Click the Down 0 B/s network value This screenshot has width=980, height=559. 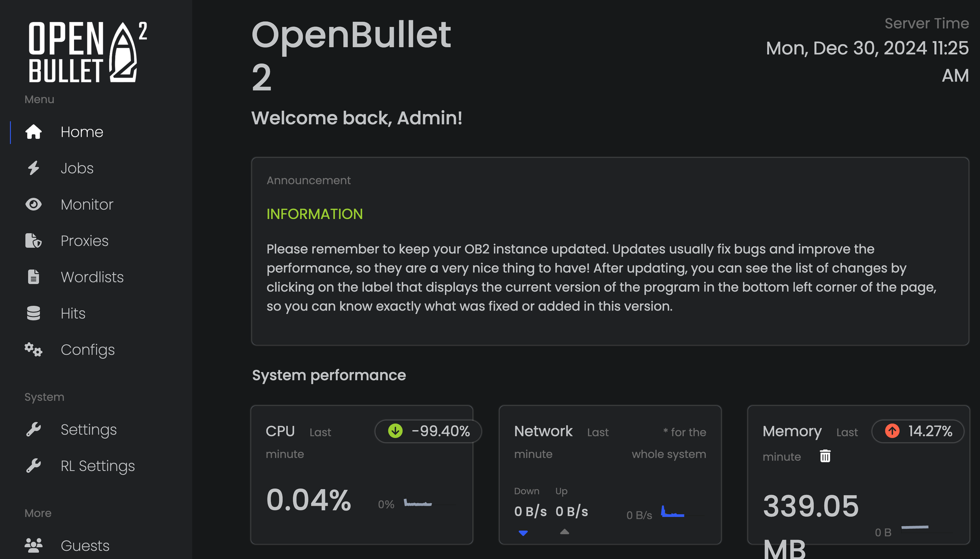[x=530, y=511]
